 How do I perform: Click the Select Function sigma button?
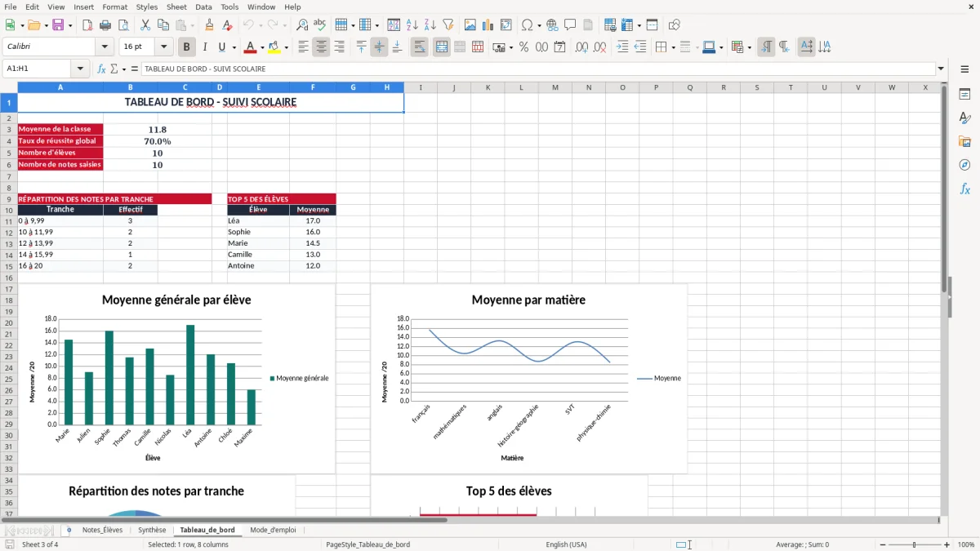click(x=116, y=69)
